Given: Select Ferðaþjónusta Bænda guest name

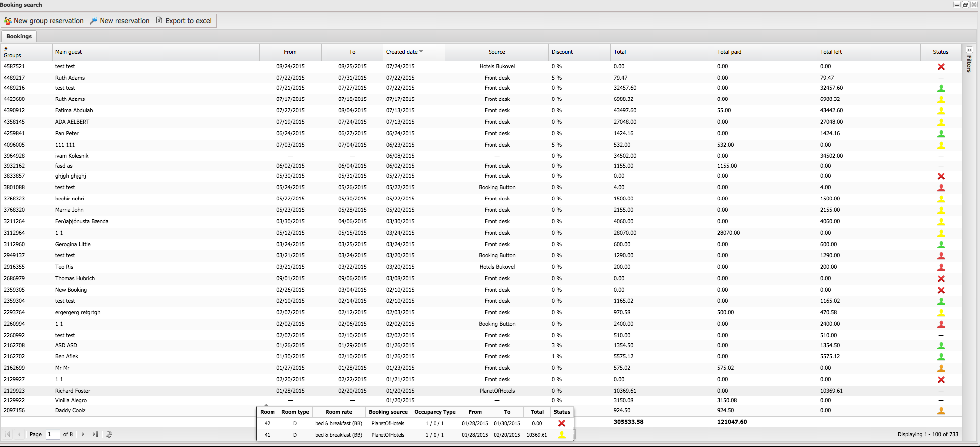Looking at the screenshot, I should [x=82, y=221].
